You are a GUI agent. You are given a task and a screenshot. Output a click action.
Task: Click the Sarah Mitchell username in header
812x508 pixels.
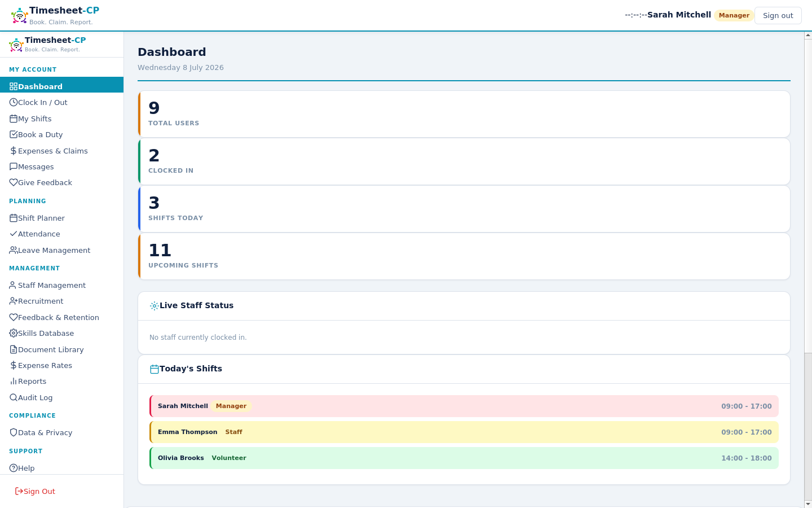679,15
